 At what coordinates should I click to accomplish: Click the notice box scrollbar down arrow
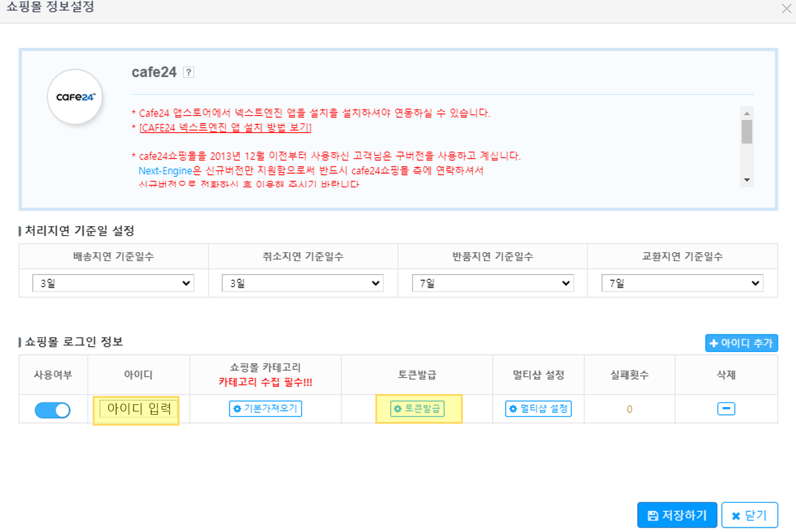click(x=747, y=180)
